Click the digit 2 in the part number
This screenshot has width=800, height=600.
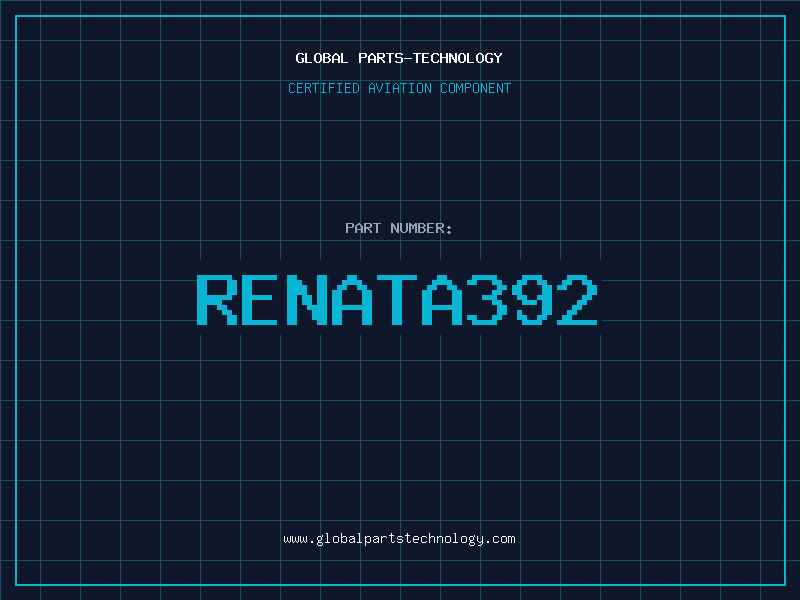tap(577, 299)
